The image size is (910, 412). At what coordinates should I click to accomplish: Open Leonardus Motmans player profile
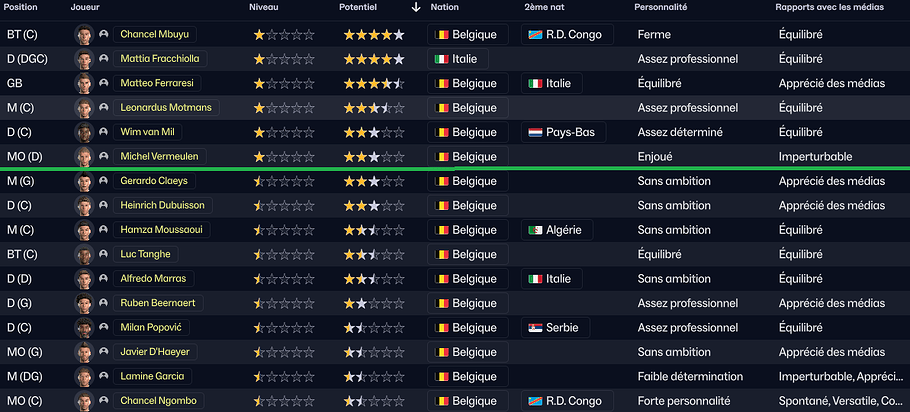[x=166, y=108]
